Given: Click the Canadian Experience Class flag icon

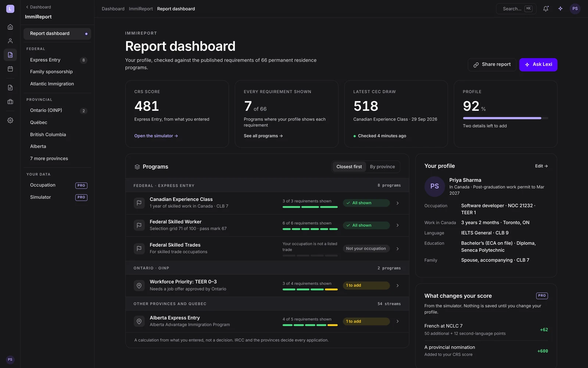Looking at the screenshot, I should coord(139,203).
